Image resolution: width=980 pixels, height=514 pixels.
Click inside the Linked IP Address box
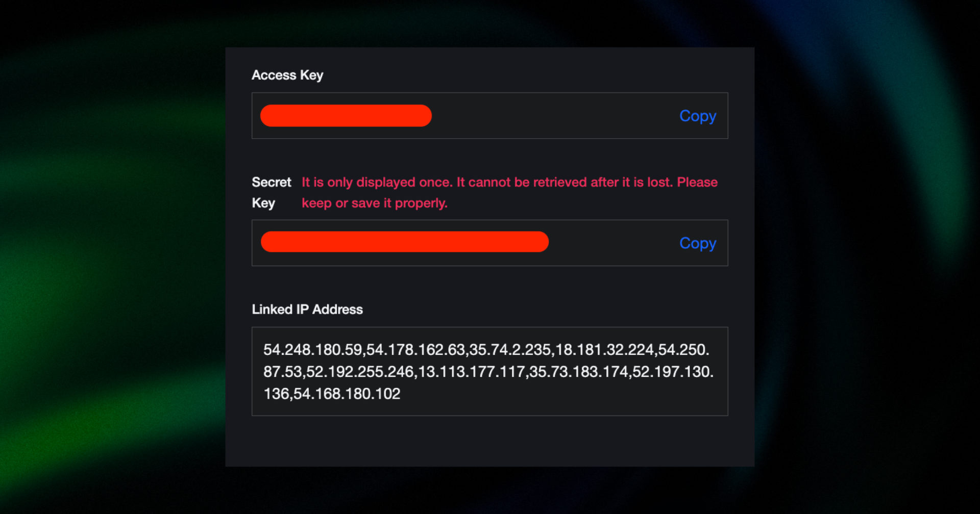tap(490, 371)
